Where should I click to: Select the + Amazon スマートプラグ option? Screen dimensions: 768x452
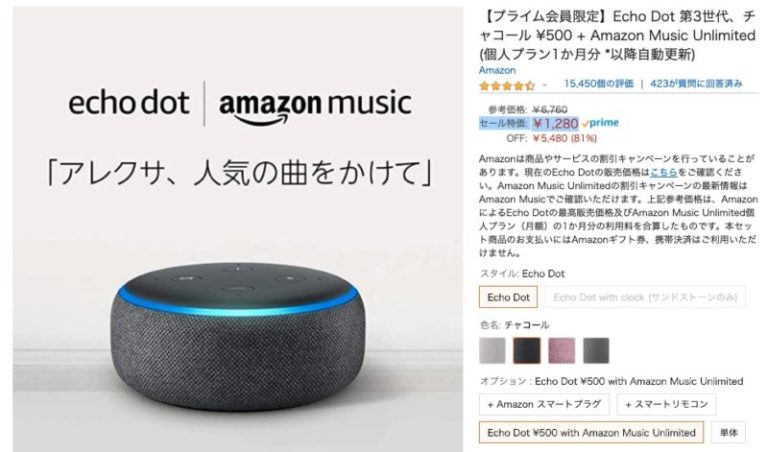pyautogui.click(x=544, y=404)
